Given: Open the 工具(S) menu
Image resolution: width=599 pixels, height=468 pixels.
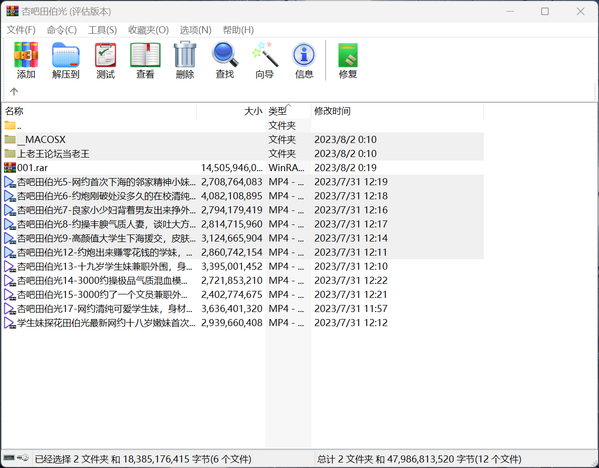Looking at the screenshot, I should 102,30.
